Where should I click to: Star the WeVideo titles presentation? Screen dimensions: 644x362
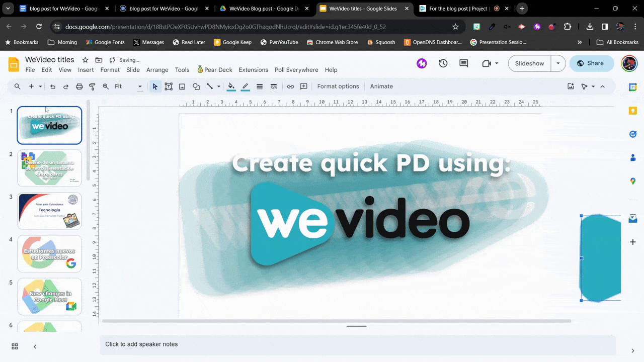coord(85,60)
